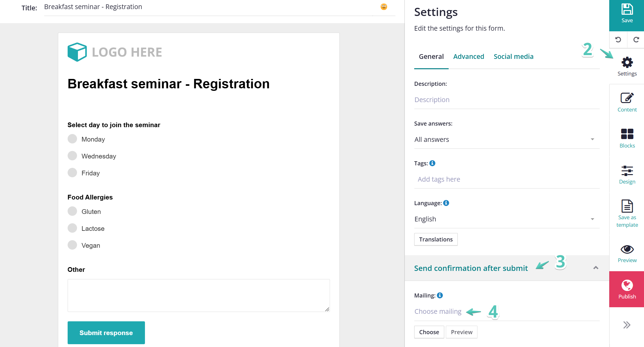Publish the form
Viewport: 644px width, 347px height.
[627, 289]
